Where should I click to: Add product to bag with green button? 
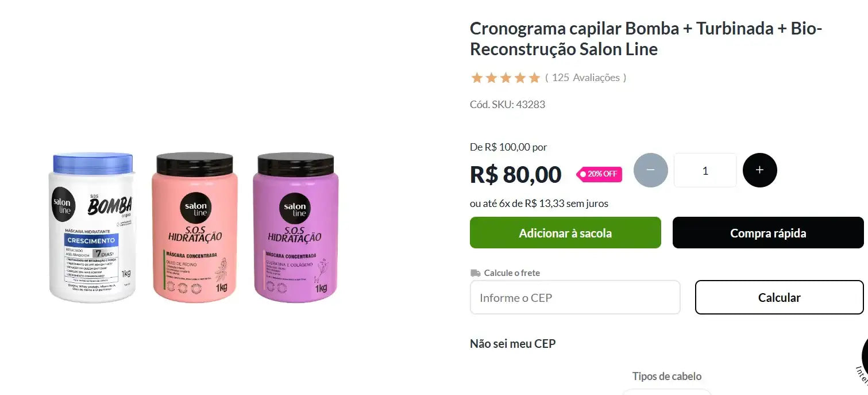(x=565, y=233)
